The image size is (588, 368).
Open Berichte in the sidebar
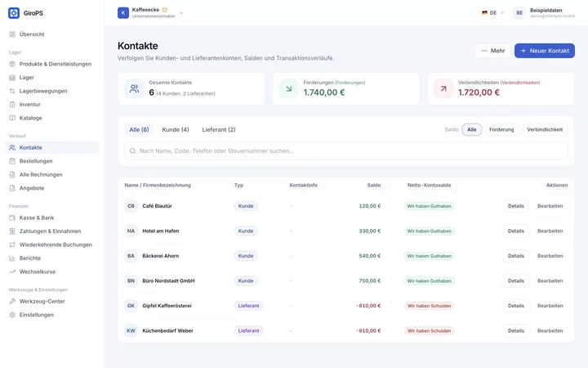(52, 258)
